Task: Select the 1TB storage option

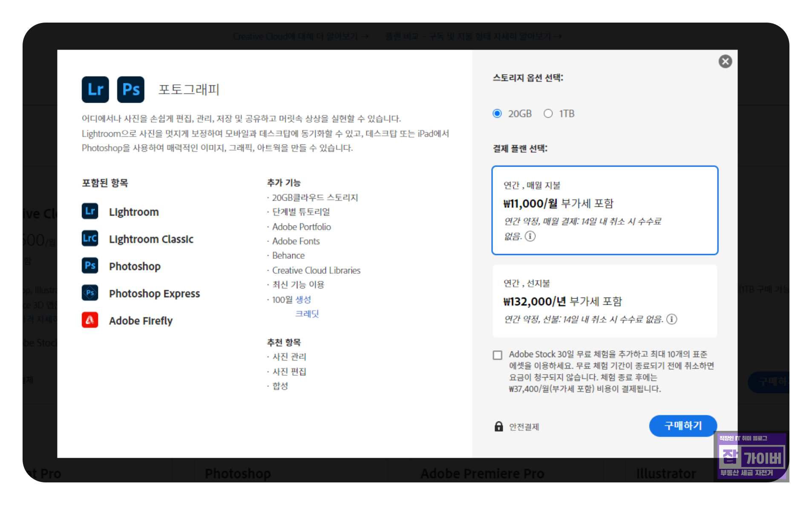Action: pyautogui.click(x=548, y=113)
